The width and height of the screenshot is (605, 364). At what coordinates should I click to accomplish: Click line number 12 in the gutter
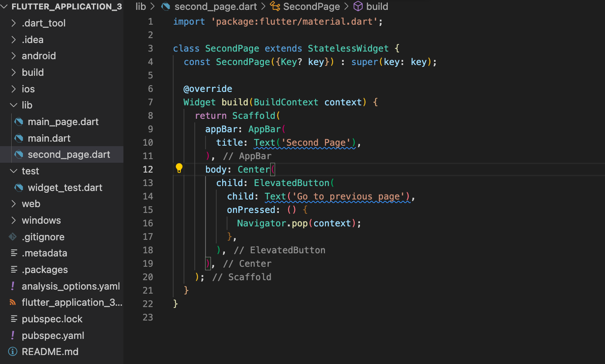pyautogui.click(x=148, y=169)
